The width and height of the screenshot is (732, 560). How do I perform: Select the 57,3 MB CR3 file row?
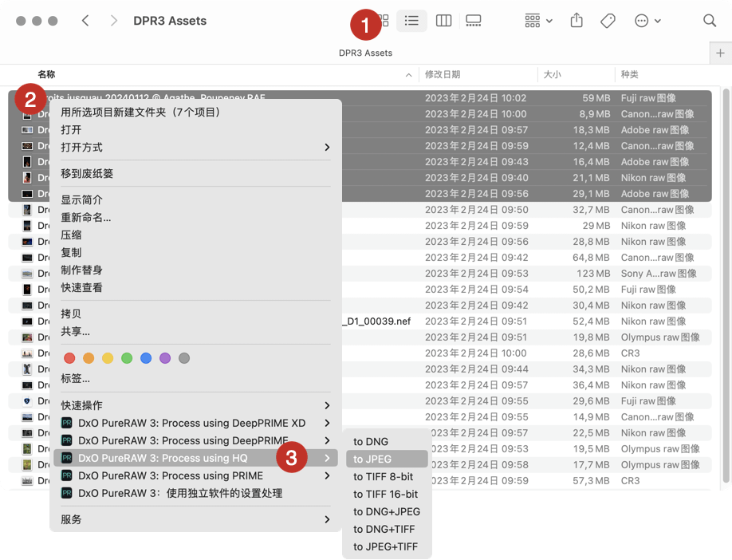pyautogui.click(x=360, y=480)
